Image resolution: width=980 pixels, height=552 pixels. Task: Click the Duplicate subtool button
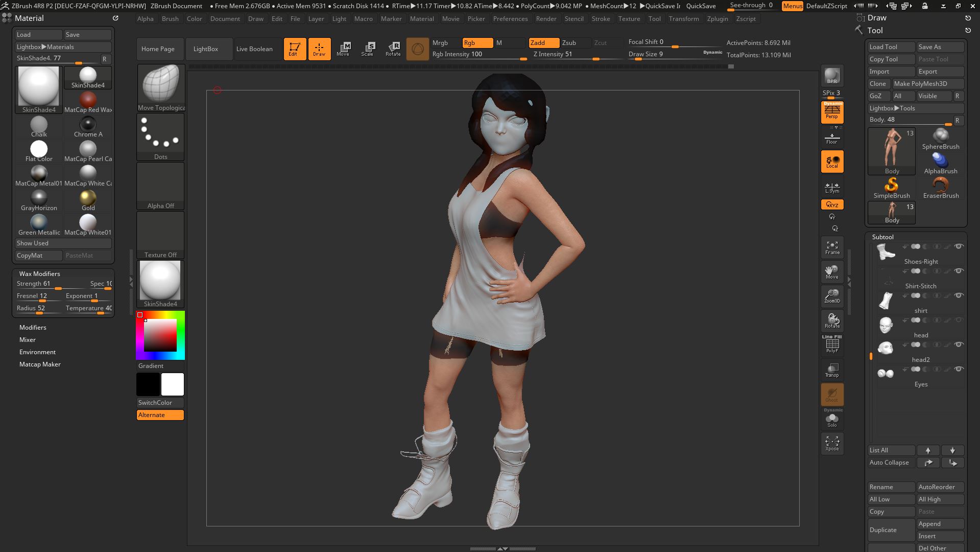pos(892,530)
